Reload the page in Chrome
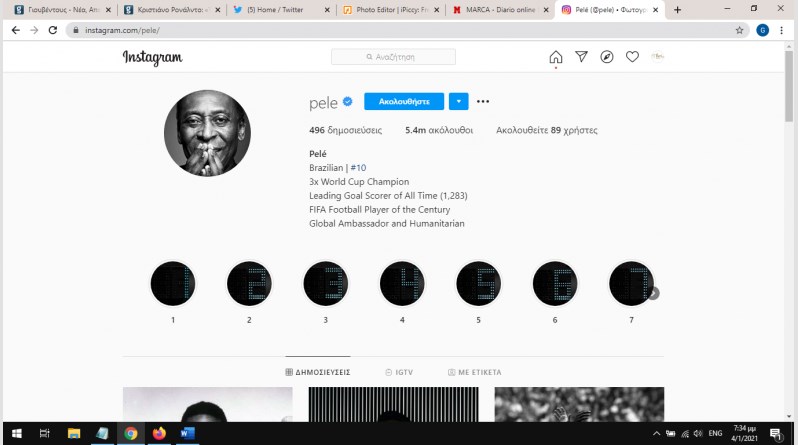 [56, 30]
